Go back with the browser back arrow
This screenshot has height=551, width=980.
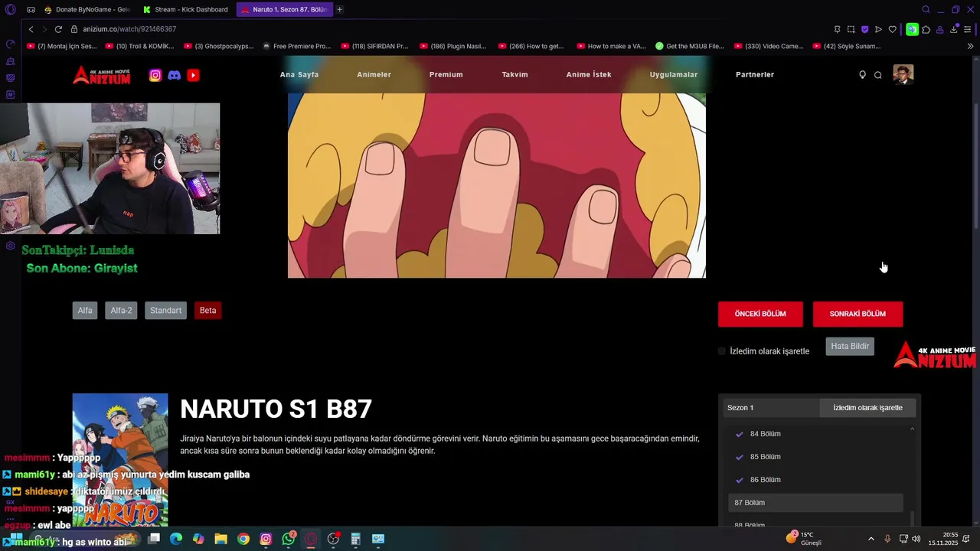31,29
